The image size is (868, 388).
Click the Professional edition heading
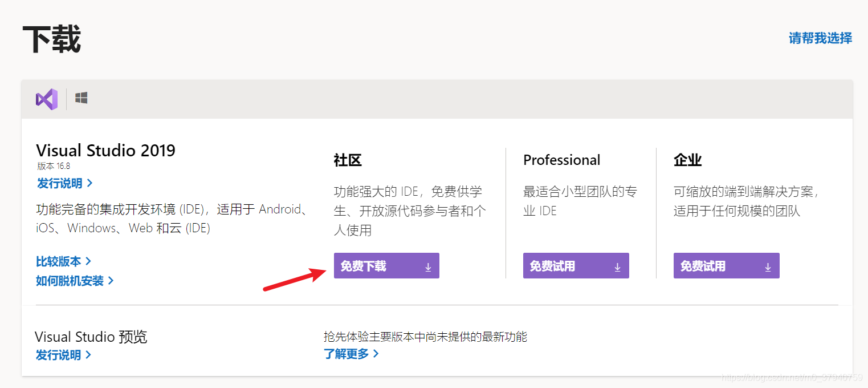tap(561, 160)
